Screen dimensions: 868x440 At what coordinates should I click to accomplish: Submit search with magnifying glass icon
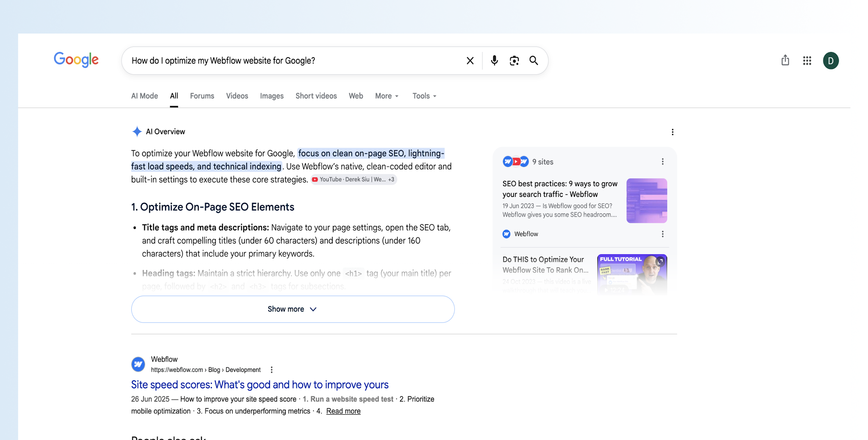tap(534, 61)
